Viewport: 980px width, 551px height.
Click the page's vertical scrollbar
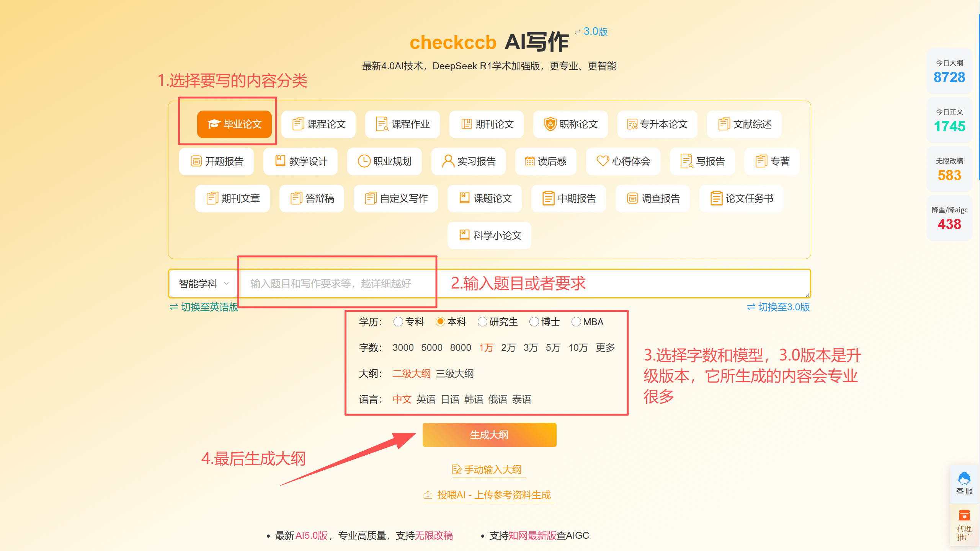(x=978, y=96)
